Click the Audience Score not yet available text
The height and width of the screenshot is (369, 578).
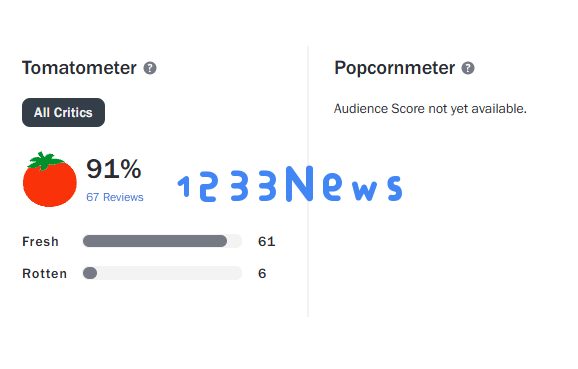(x=430, y=109)
